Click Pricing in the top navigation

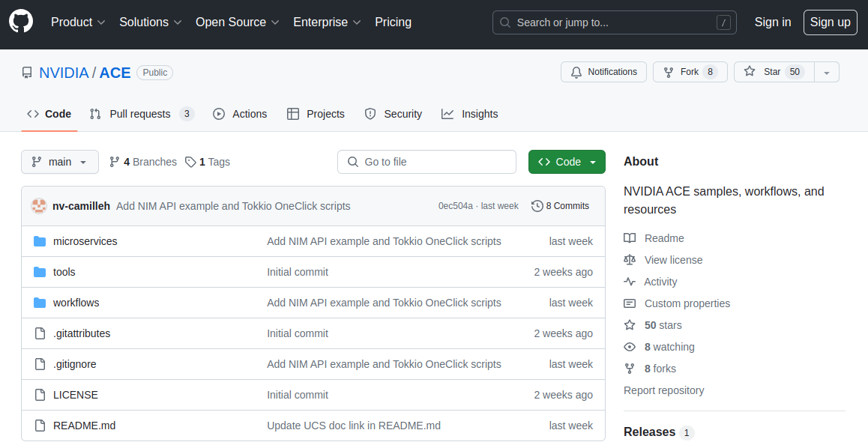click(393, 22)
